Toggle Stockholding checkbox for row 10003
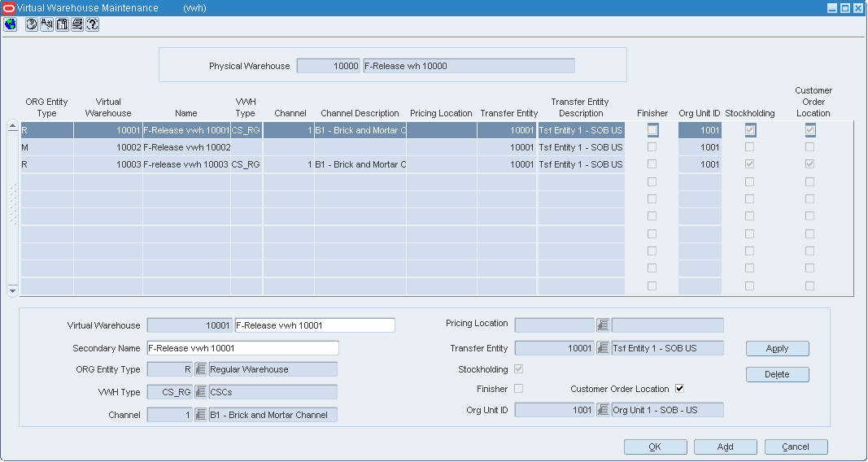The height and width of the screenshot is (462, 868). (x=749, y=164)
